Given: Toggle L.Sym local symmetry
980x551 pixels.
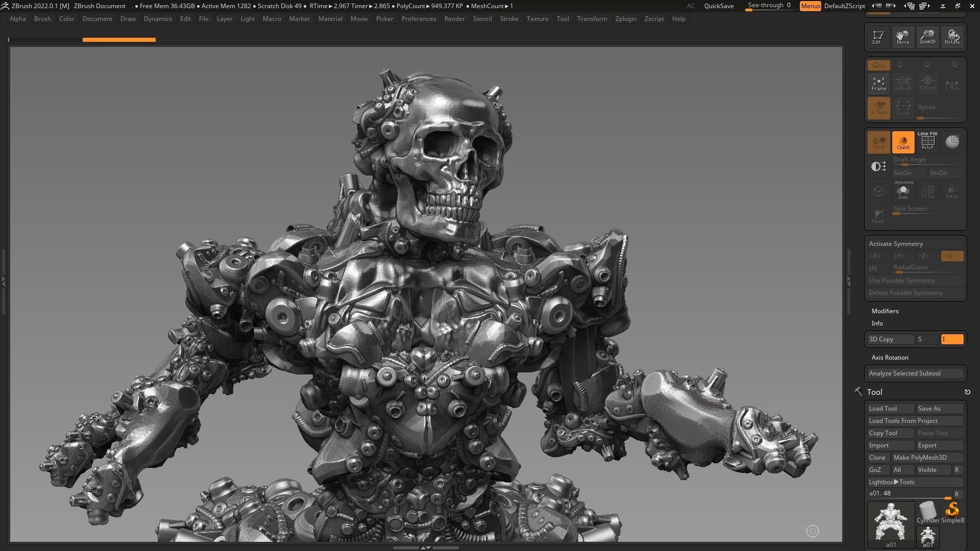Looking at the screenshot, I should tap(952, 84).
